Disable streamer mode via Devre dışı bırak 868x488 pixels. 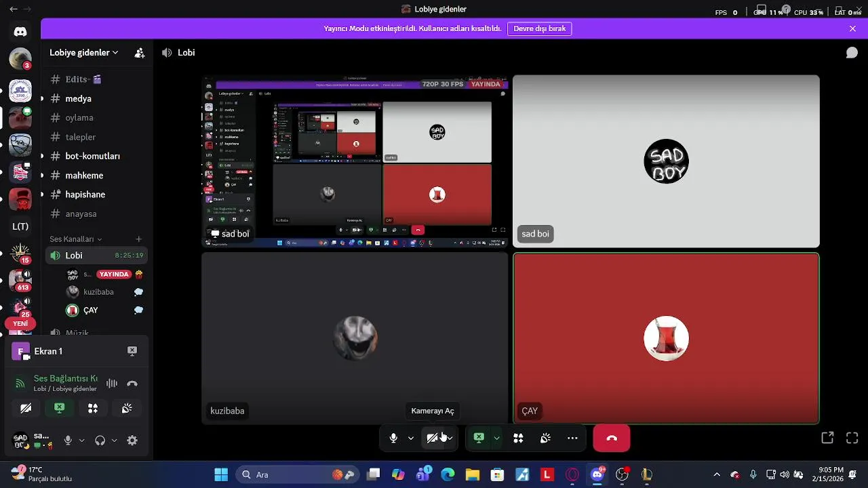pos(540,28)
